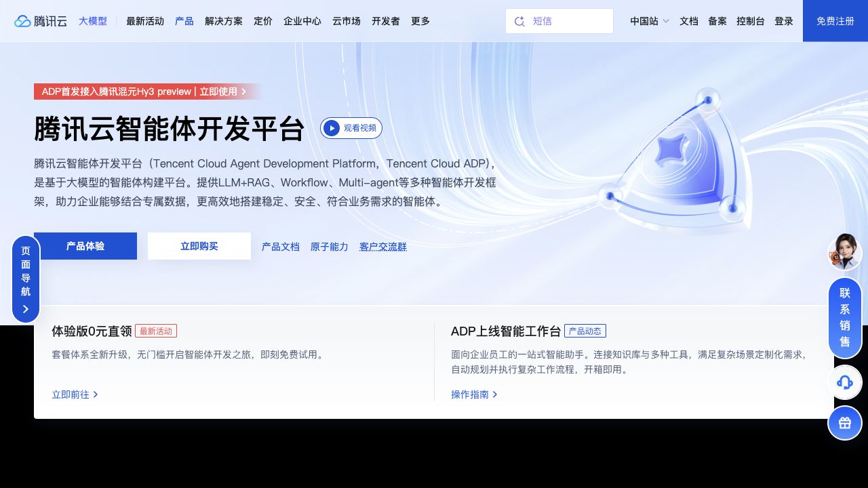Click the 立即前往 link
868x488 pixels.
click(75, 394)
